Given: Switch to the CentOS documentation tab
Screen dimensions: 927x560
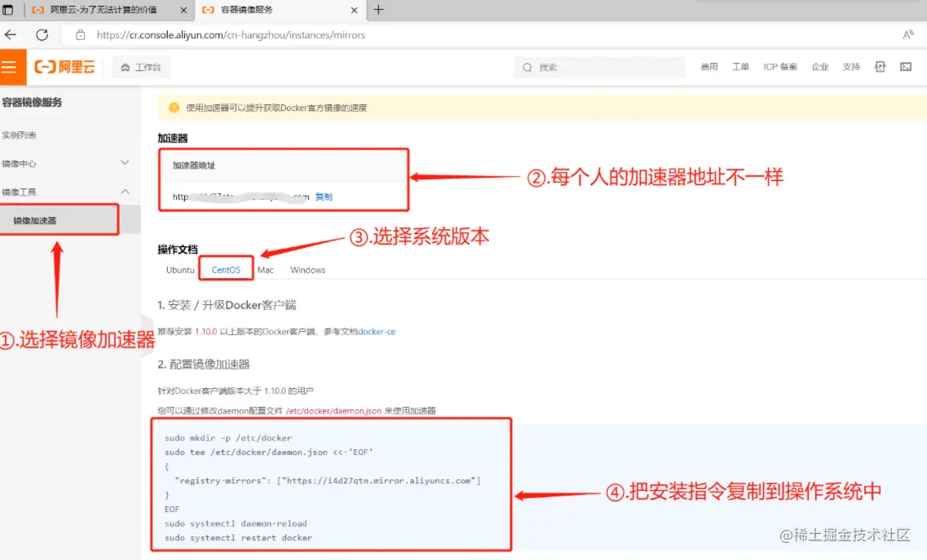Looking at the screenshot, I should 226,270.
